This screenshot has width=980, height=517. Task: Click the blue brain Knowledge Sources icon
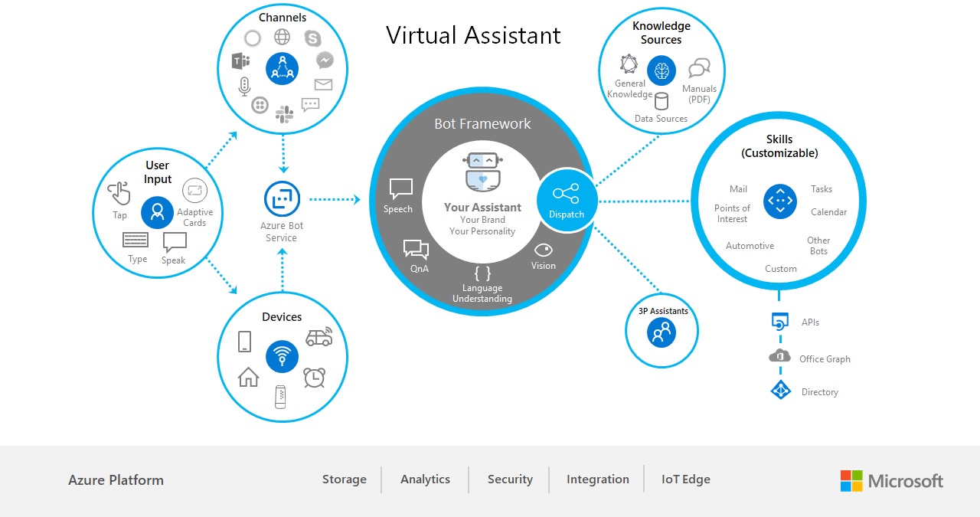(661, 70)
